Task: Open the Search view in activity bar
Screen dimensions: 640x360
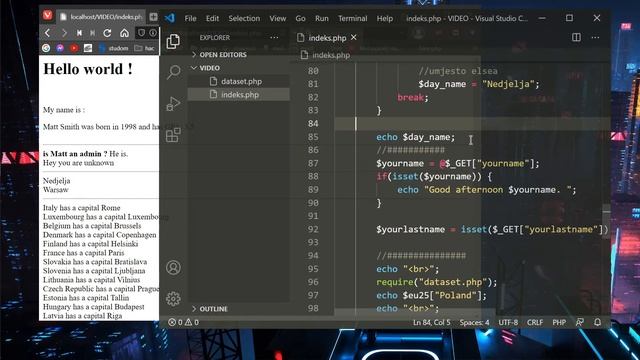Action: 173,72
